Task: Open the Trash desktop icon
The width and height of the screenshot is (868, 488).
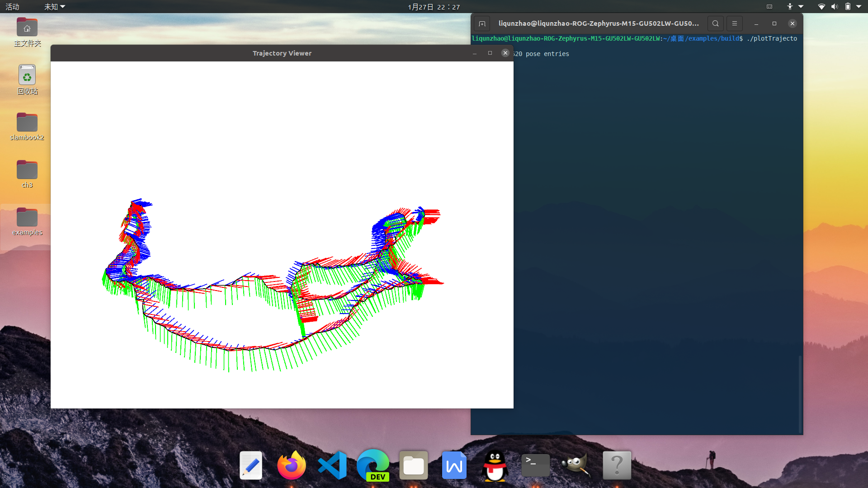Action: [27, 80]
